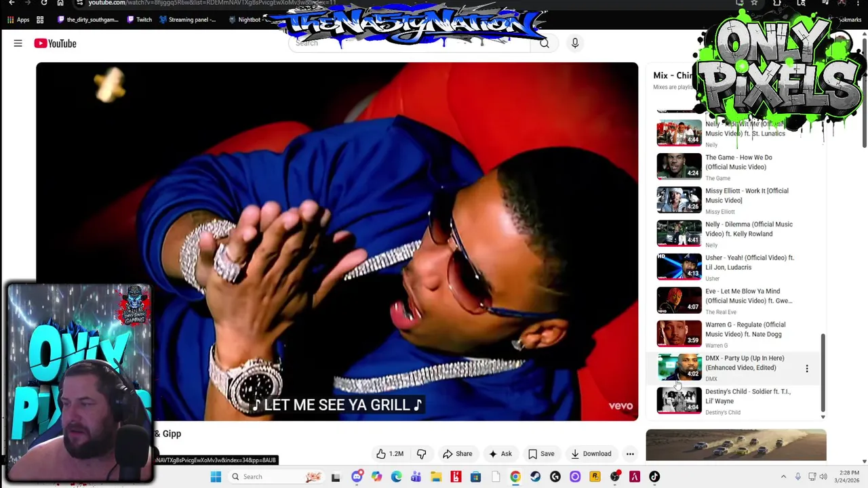
Task: Open Steam from the taskbar
Action: [535, 476]
